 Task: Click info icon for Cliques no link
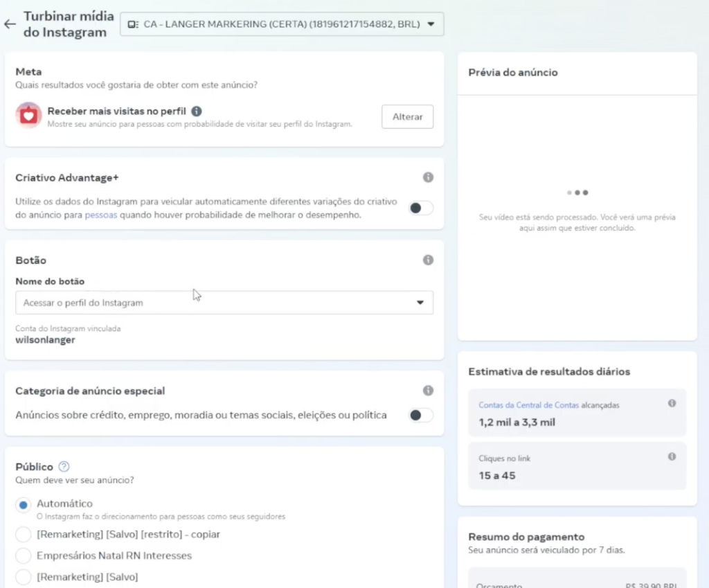(672, 457)
